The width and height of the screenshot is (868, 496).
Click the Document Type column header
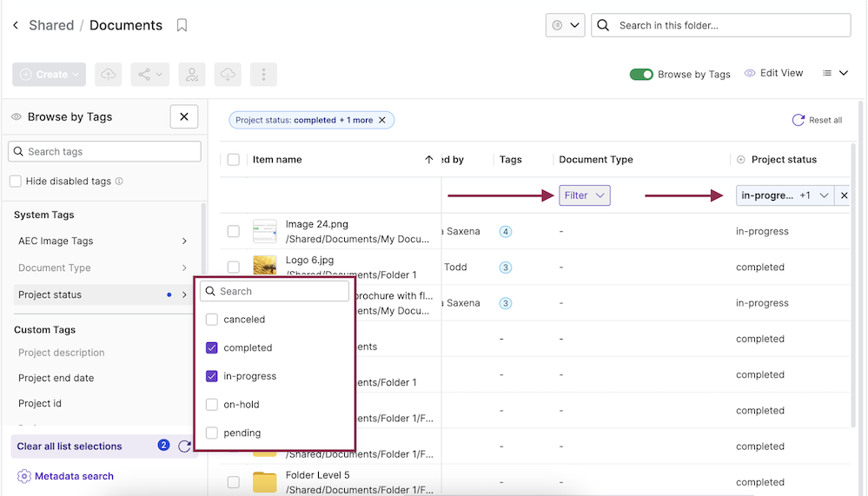596,160
